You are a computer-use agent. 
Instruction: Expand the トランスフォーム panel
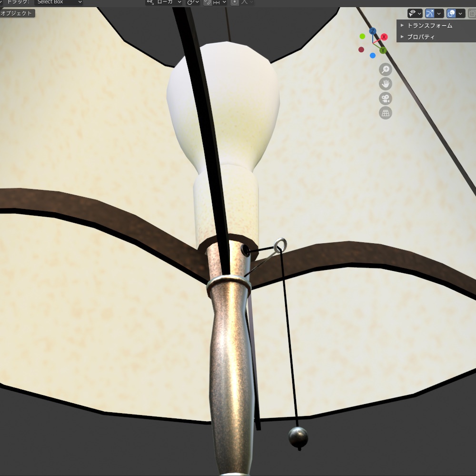point(428,26)
